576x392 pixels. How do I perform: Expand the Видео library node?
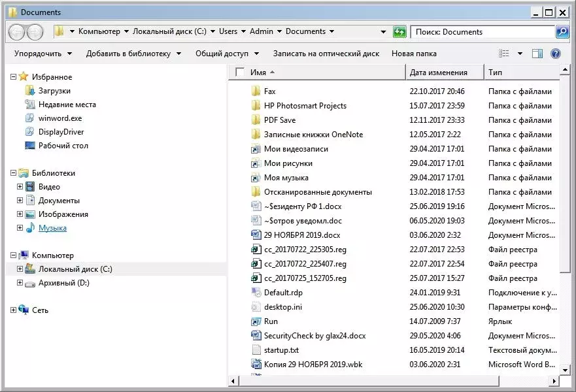tap(20, 186)
